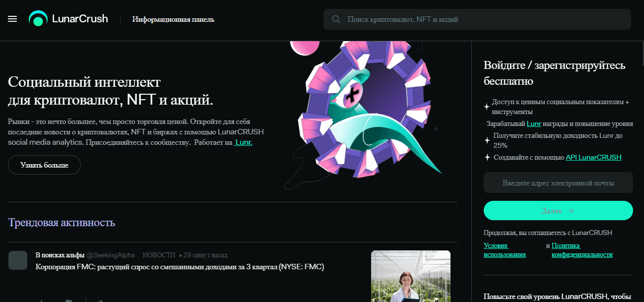Click the LunarCrush logo
The height and width of the screenshot is (302, 644).
68,19
